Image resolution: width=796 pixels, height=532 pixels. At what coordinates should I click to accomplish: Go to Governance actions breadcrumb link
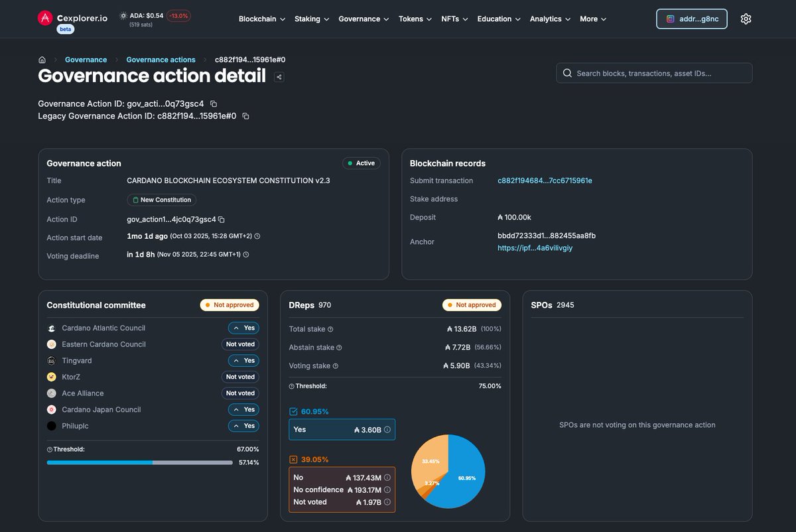(x=161, y=60)
